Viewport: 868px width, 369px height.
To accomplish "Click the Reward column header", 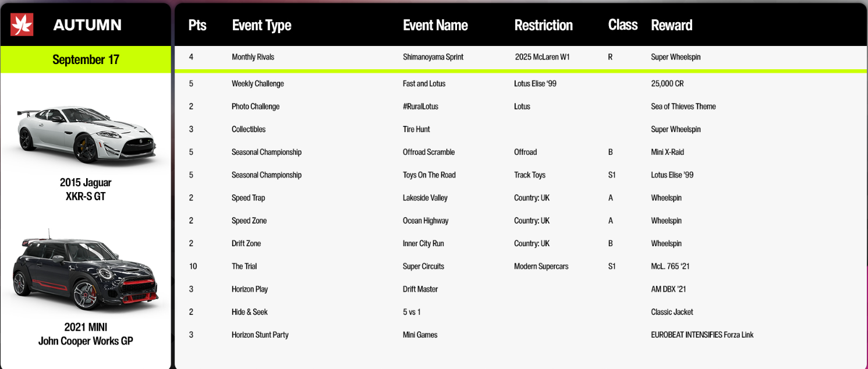I will (x=672, y=25).
